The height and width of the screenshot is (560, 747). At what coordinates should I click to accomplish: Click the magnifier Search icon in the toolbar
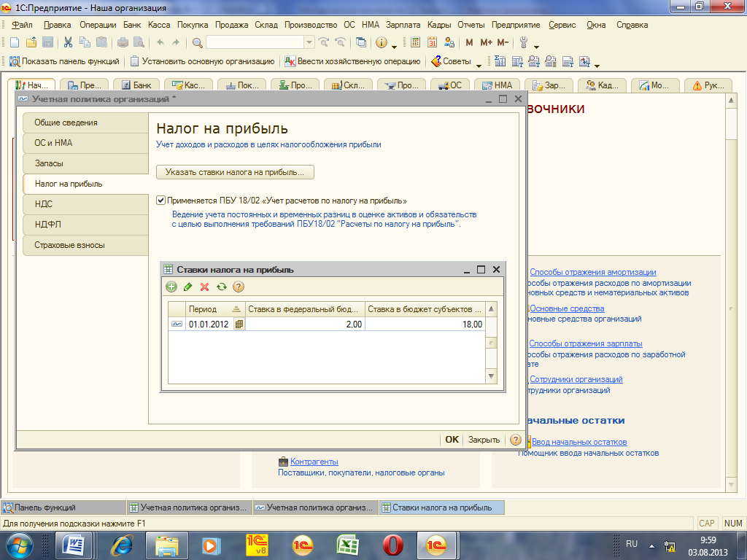(197, 43)
